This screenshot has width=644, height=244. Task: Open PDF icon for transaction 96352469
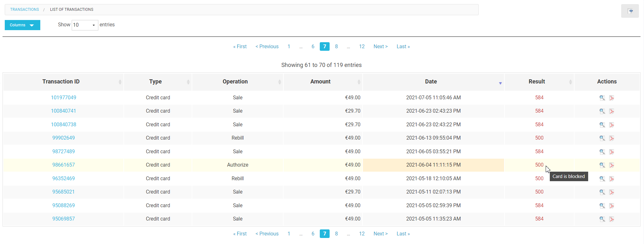(x=612, y=179)
